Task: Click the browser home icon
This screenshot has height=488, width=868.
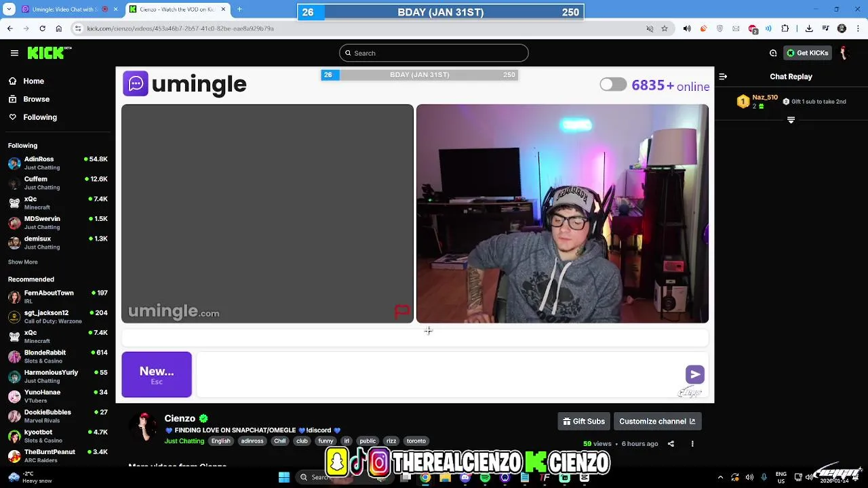Action: click(x=59, y=28)
